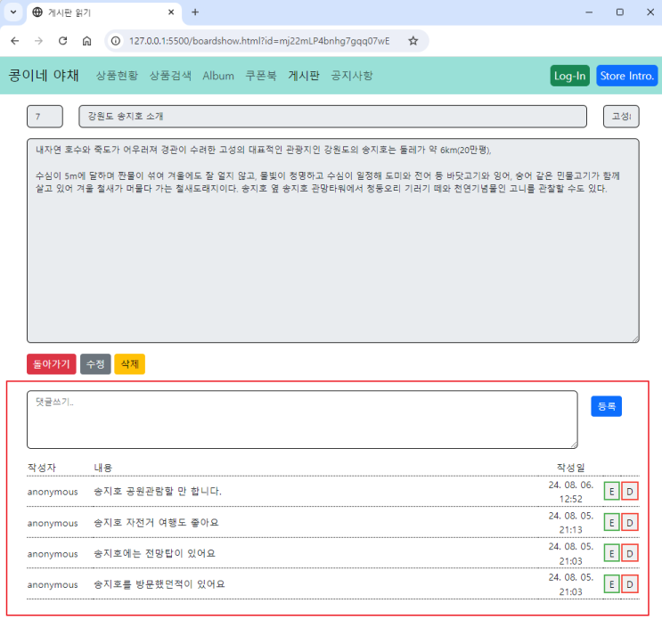
Task: Edit comment 송지호 공원관람할 만 합니다 with E
Action: click(612, 492)
